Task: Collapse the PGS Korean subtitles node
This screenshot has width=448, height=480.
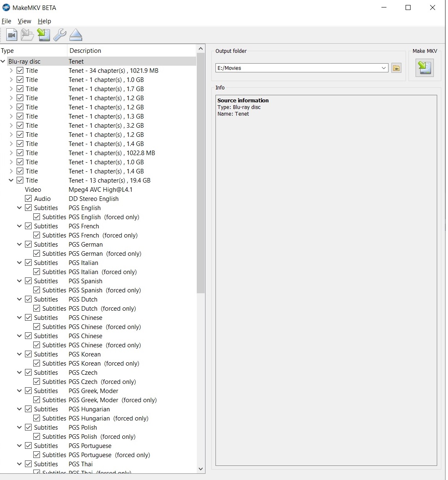Action: (19, 354)
